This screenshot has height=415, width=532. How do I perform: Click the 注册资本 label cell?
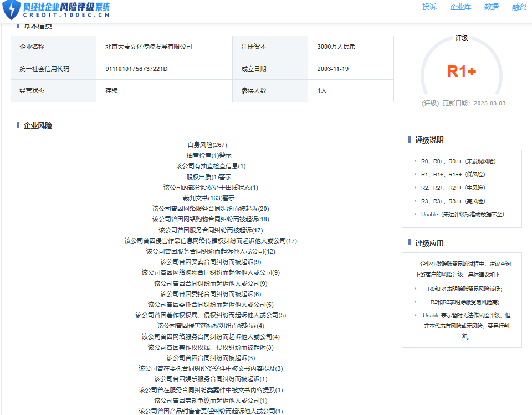[270, 47]
